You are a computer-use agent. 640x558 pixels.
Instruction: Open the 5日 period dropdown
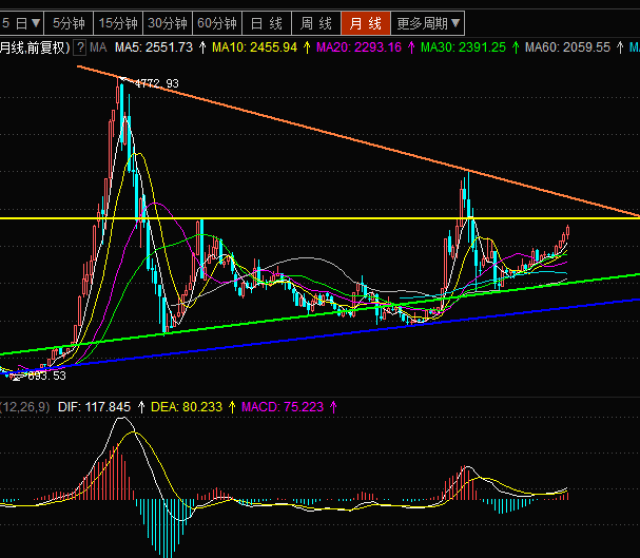tap(21, 23)
